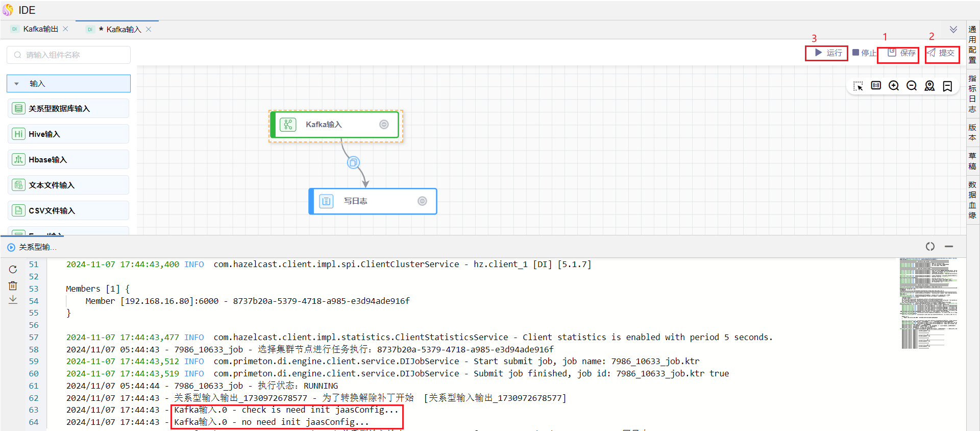The height and width of the screenshot is (431, 980).
Task: Refresh the log output panel
Action: coord(13,269)
